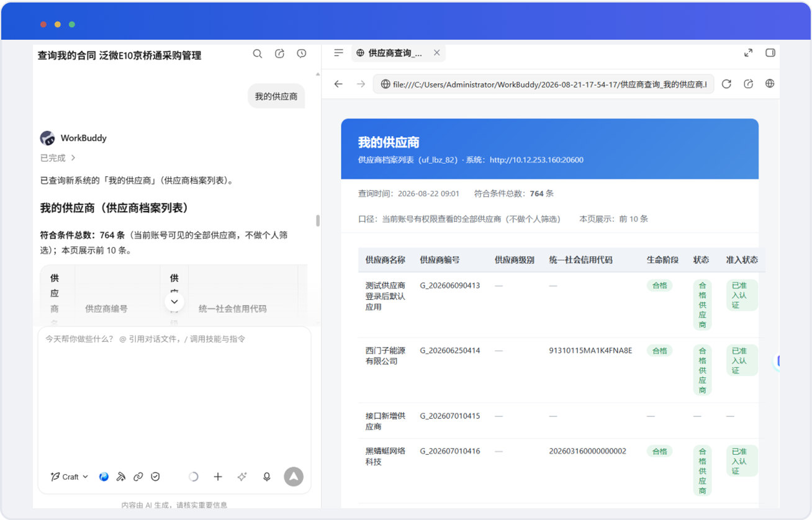This screenshot has height=520, width=812.
Task: Click the 准入状态 column header
Action: tap(742, 260)
